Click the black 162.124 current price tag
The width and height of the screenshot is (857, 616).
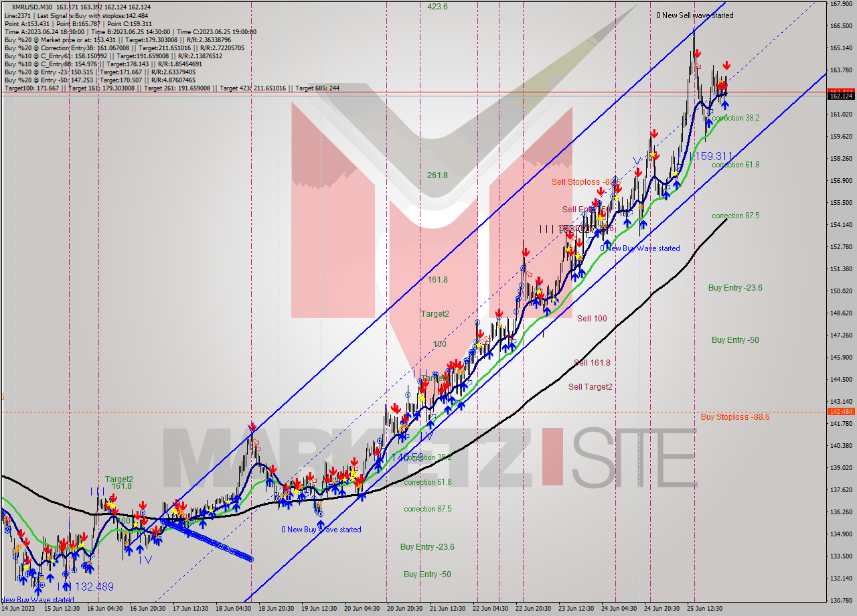[x=842, y=96]
